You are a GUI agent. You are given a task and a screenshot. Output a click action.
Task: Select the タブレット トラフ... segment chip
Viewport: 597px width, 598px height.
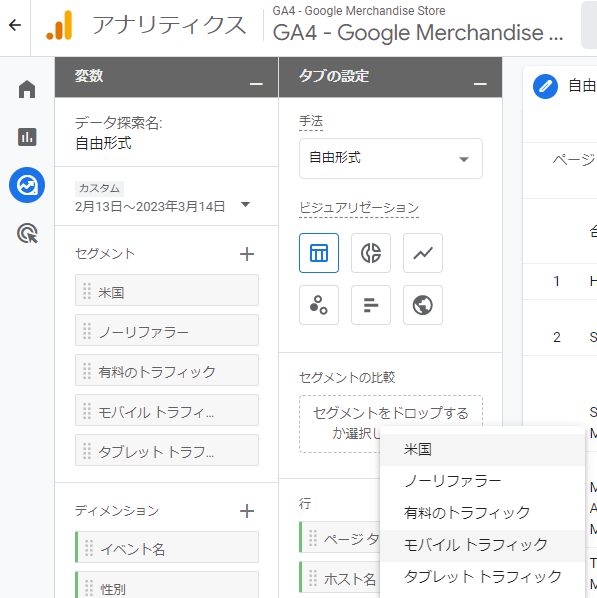click(x=167, y=450)
